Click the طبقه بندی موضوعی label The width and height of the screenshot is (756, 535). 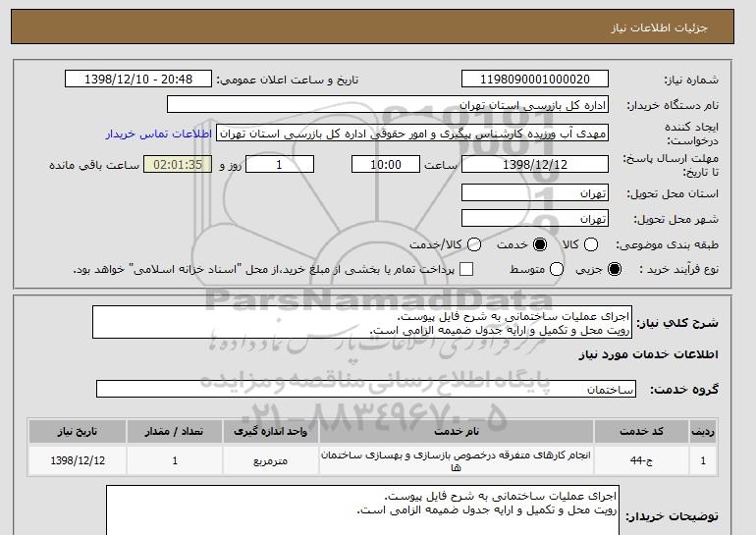tap(668, 244)
